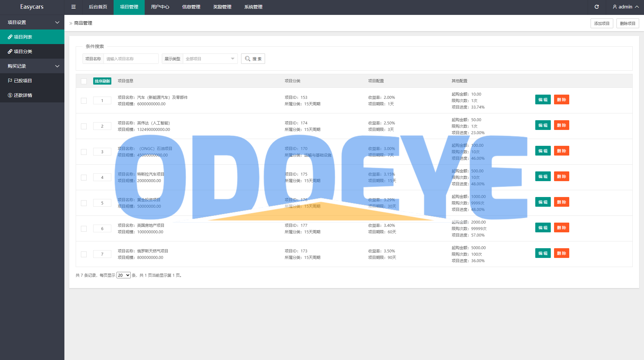The width and height of the screenshot is (644, 360).
Task: Tick checkbox for 英伟达 (人工智能) row
Action: 84,126
